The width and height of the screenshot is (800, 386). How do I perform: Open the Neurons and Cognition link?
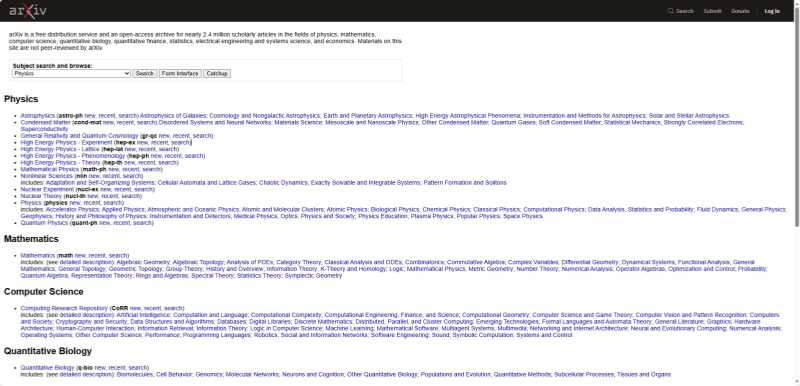tap(313, 374)
